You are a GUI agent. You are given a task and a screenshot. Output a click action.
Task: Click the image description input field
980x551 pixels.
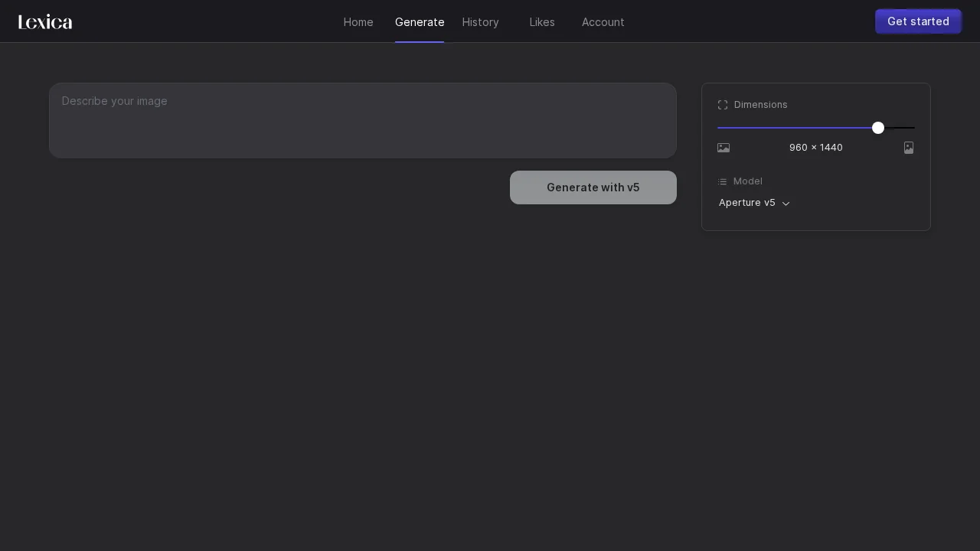(x=363, y=119)
